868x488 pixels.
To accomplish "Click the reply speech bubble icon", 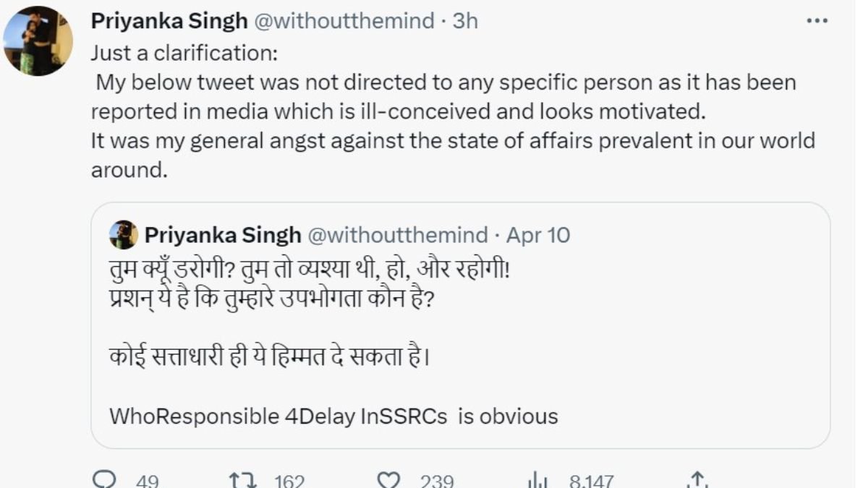I will pos(106,480).
